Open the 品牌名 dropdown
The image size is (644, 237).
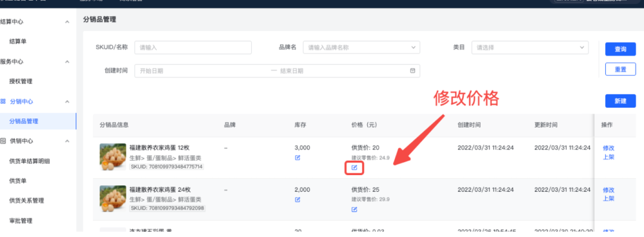361,48
